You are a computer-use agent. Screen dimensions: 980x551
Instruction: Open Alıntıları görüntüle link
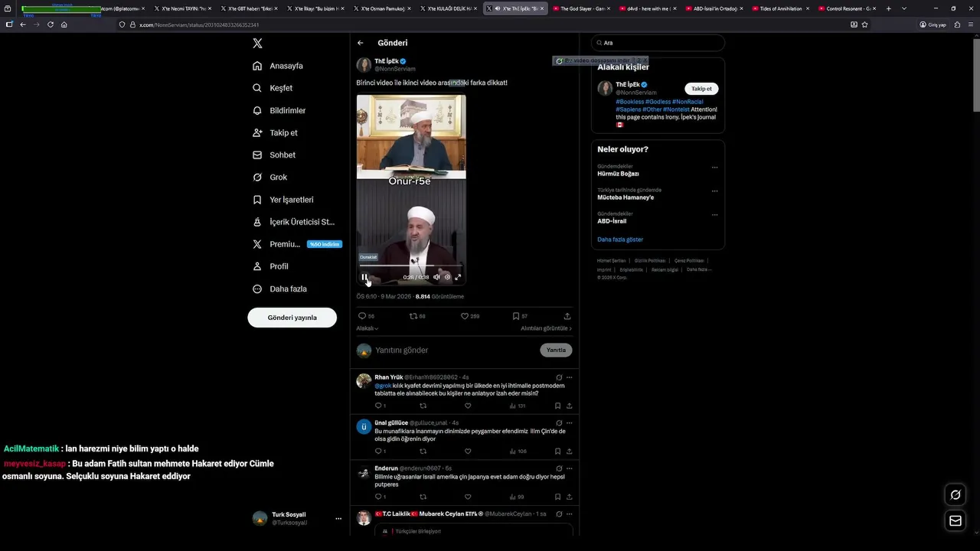(x=546, y=328)
